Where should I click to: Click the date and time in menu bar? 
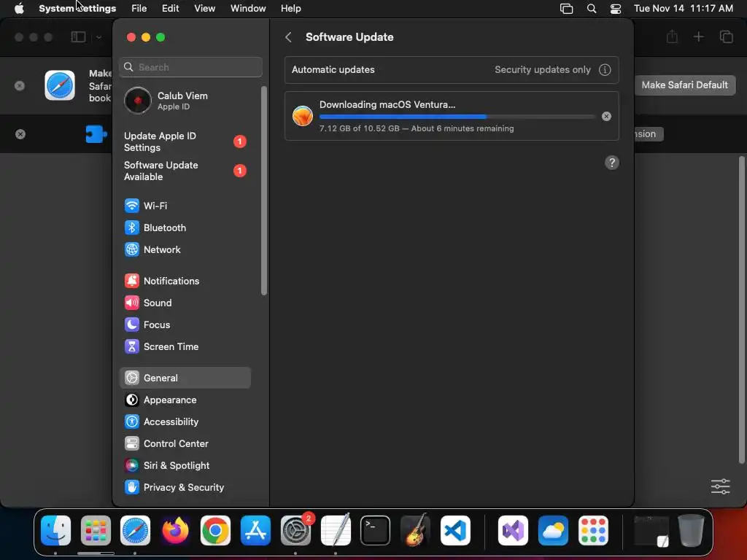coord(683,9)
